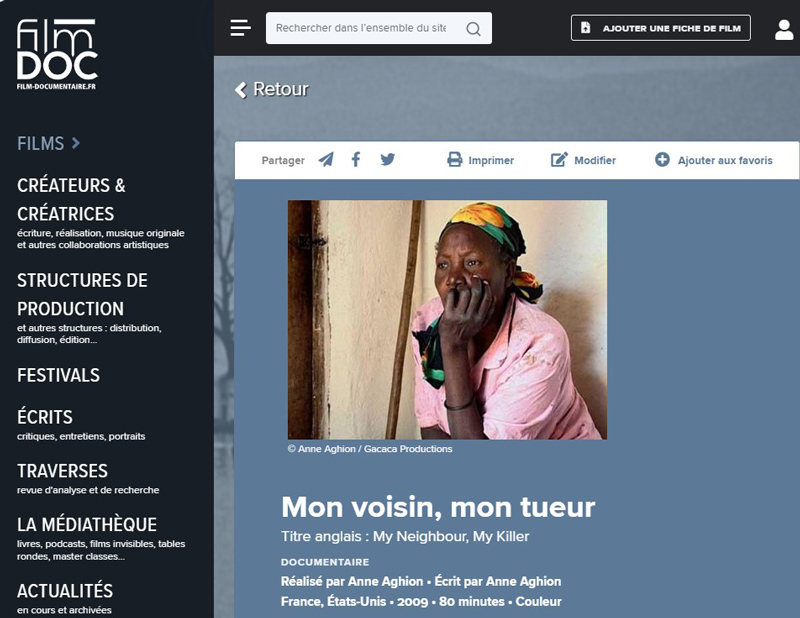
Task: Click the Modifier edit pencil icon
Action: coord(559,160)
